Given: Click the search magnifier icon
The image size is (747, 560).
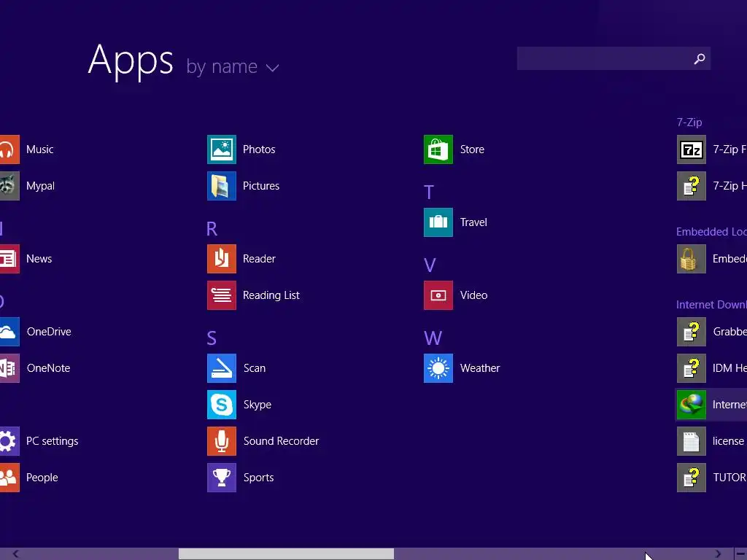Looking at the screenshot, I should tap(700, 58).
